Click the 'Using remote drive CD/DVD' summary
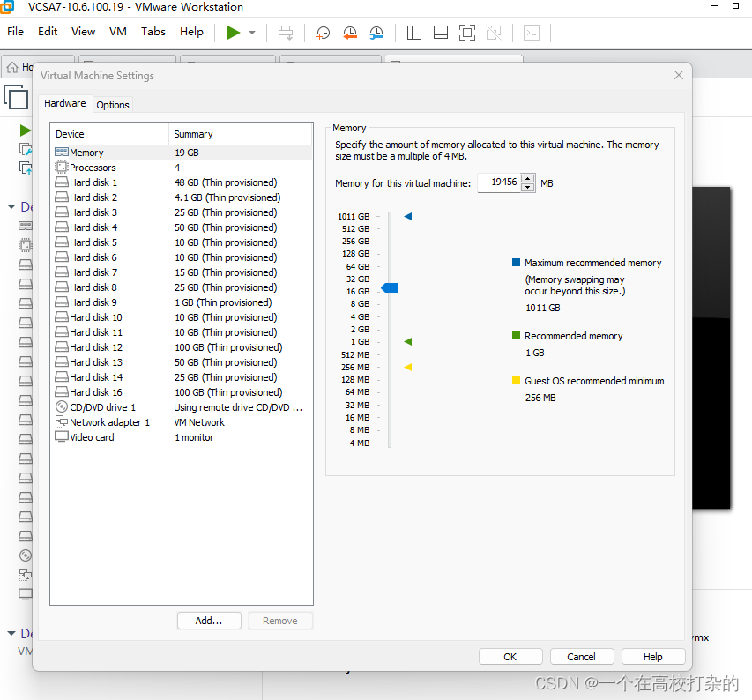The width and height of the screenshot is (752, 700). (x=238, y=407)
